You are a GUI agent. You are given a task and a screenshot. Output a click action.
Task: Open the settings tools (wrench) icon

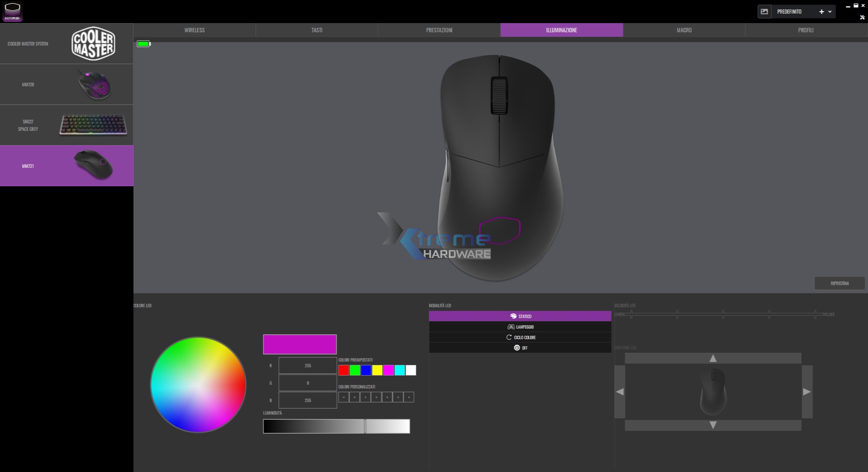point(862,17)
